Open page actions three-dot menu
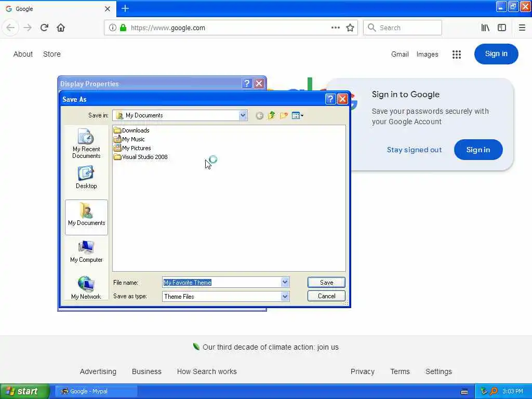This screenshot has width=532, height=399. pyautogui.click(x=335, y=28)
